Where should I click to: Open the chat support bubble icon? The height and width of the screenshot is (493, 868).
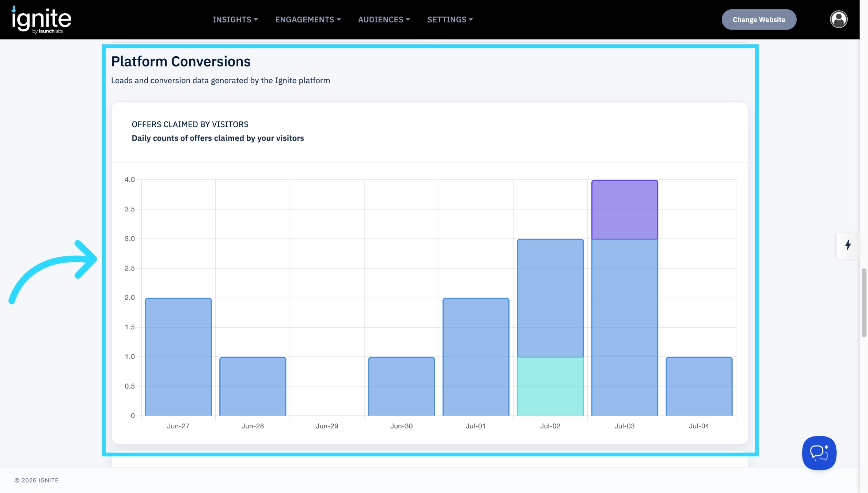pyautogui.click(x=819, y=453)
